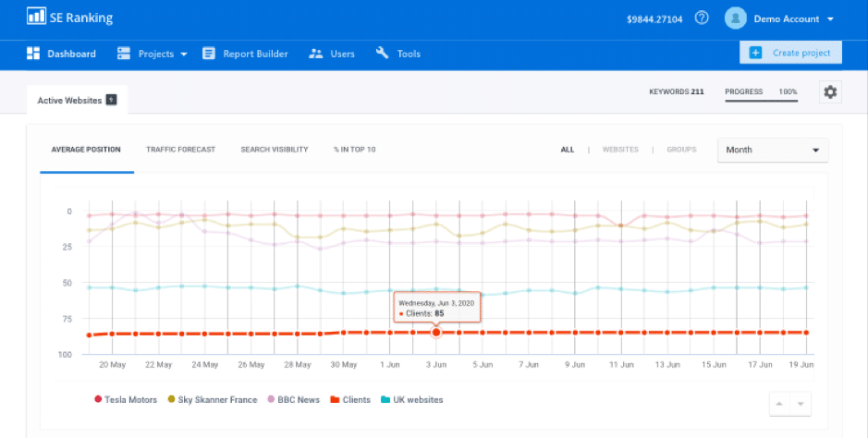Expand the Demo Account menu arrow
868x438 pixels.
[x=830, y=18]
